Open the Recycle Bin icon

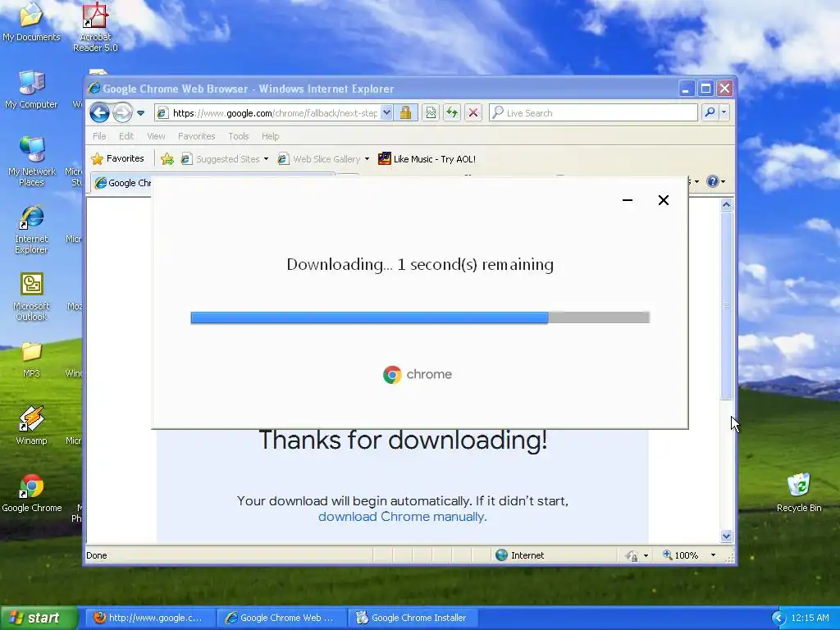[799, 493]
